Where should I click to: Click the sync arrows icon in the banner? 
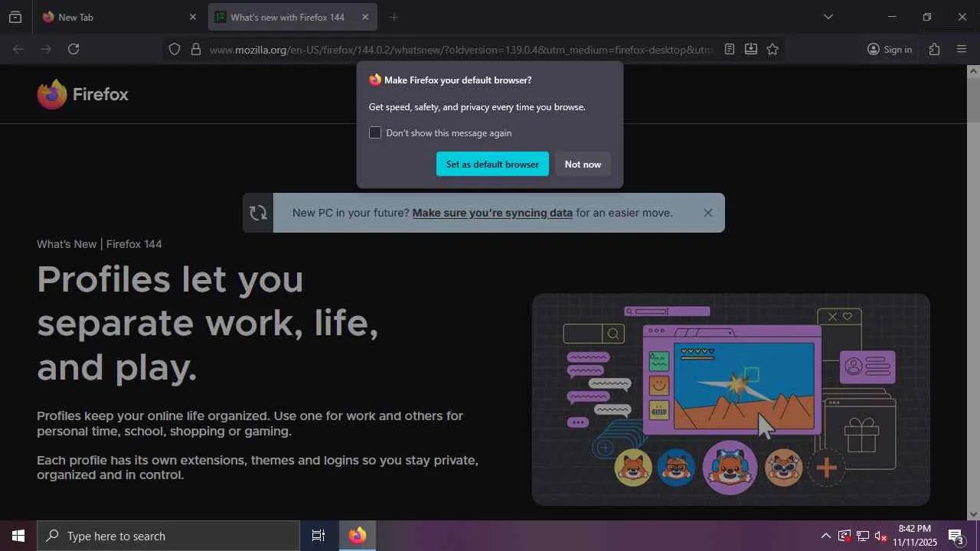point(258,213)
